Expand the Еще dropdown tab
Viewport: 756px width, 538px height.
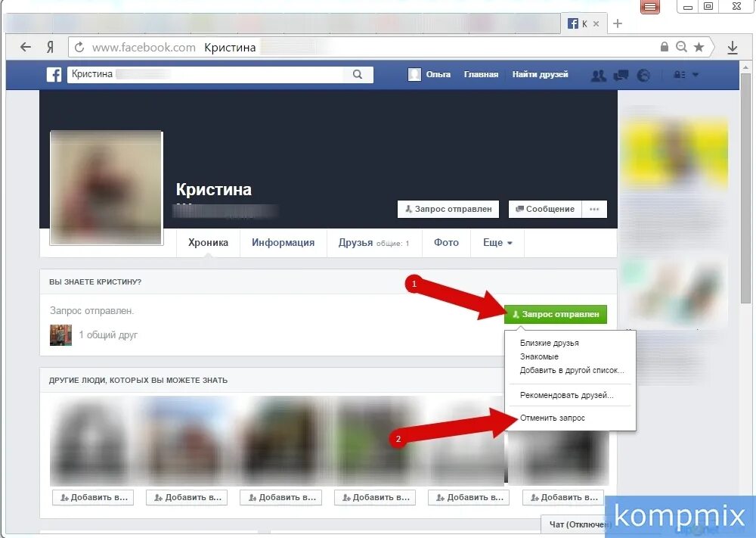click(x=497, y=243)
